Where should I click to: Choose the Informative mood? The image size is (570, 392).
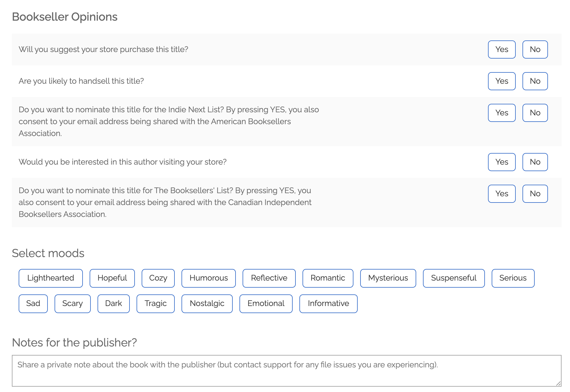coord(328,304)
